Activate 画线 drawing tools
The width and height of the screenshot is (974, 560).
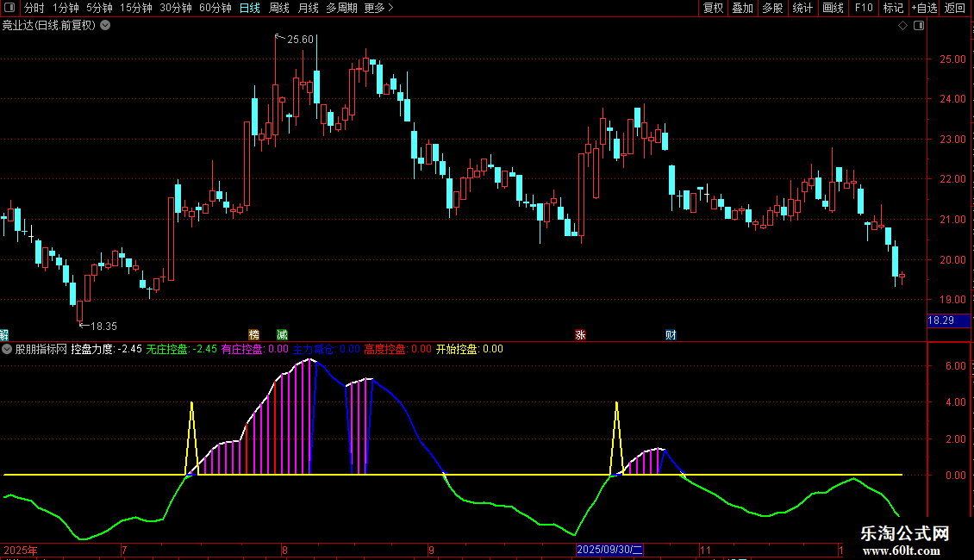(x=833, y=8)
